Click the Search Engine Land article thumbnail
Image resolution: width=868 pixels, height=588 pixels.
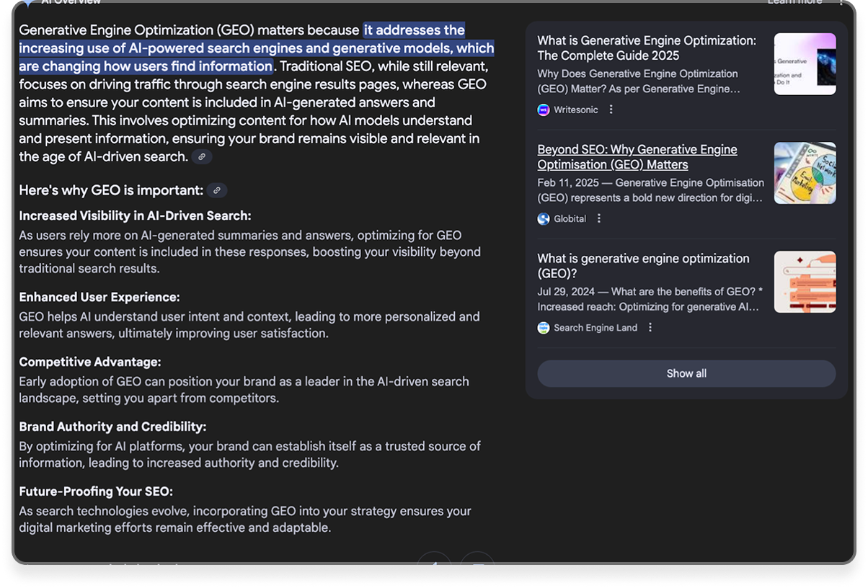805,282
